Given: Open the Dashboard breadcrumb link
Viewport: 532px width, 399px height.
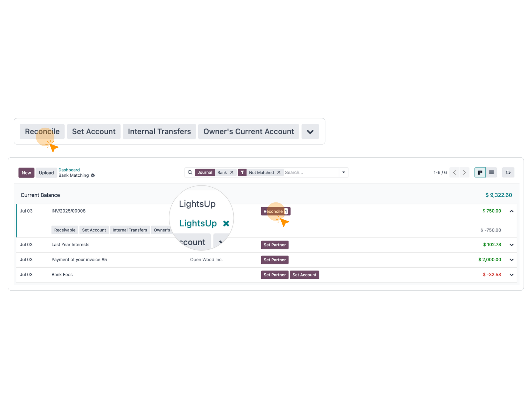Looking at the screenshot, I should 69,170.
